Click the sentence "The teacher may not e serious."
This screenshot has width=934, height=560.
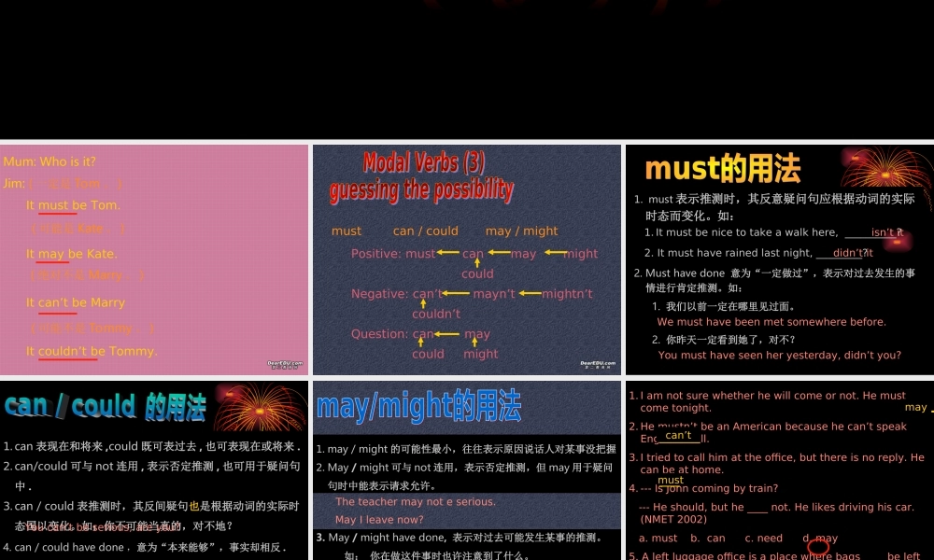pos(416,502)
